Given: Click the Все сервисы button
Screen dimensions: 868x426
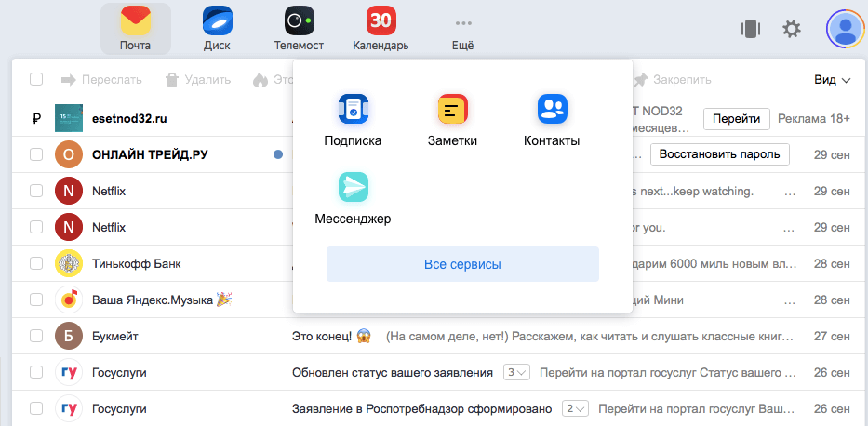Looking at the screenshot, I should tap(462, 264).
